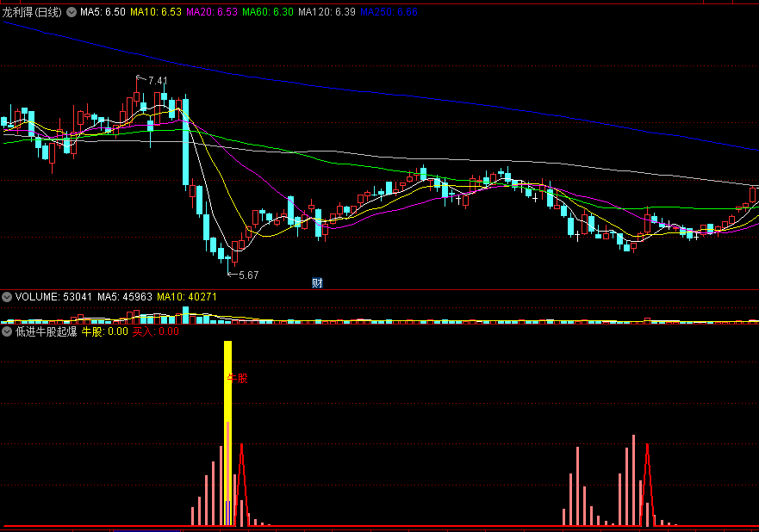
Task: Open the main chart indicator dropdown beside 龙利得(日线)
Action: coord(72,12)
